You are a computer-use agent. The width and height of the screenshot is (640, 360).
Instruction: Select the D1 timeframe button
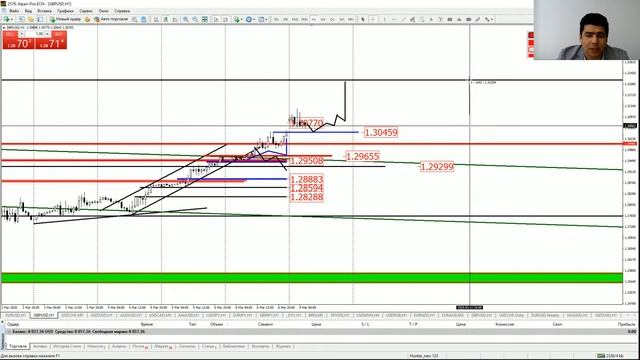332,19
